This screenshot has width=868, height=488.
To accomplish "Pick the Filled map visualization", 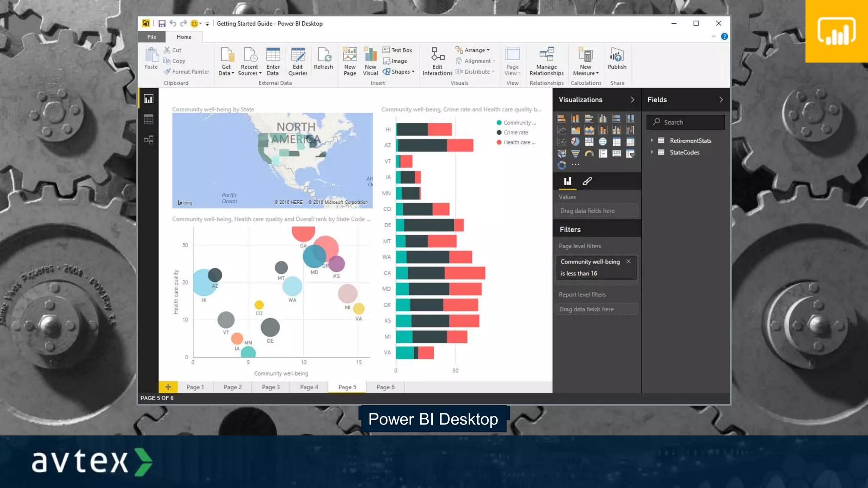I will (x=562, y=153).
